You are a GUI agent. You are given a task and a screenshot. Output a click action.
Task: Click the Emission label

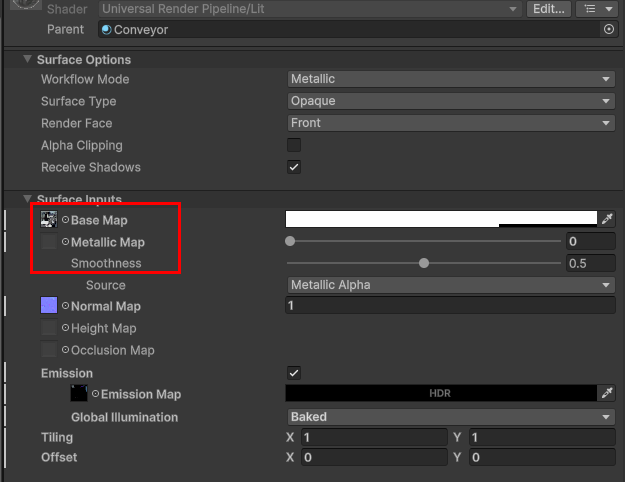point(67,373)
